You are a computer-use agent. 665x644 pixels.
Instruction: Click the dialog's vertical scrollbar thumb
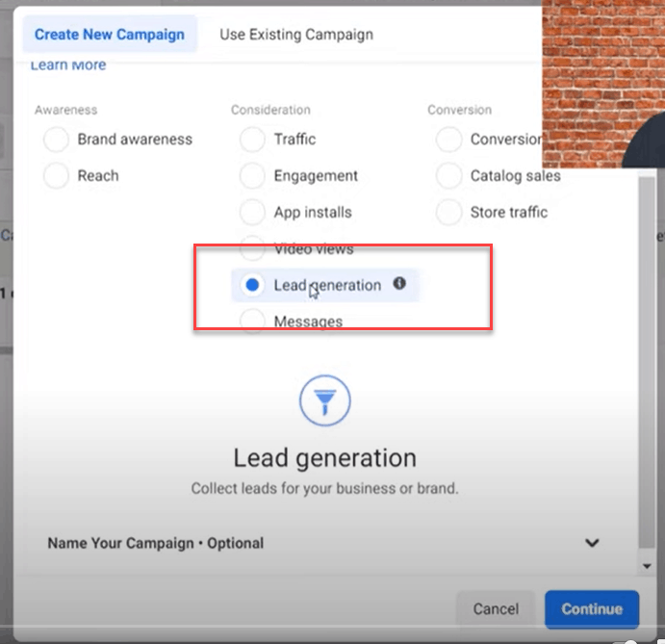(x=647, y=363)
